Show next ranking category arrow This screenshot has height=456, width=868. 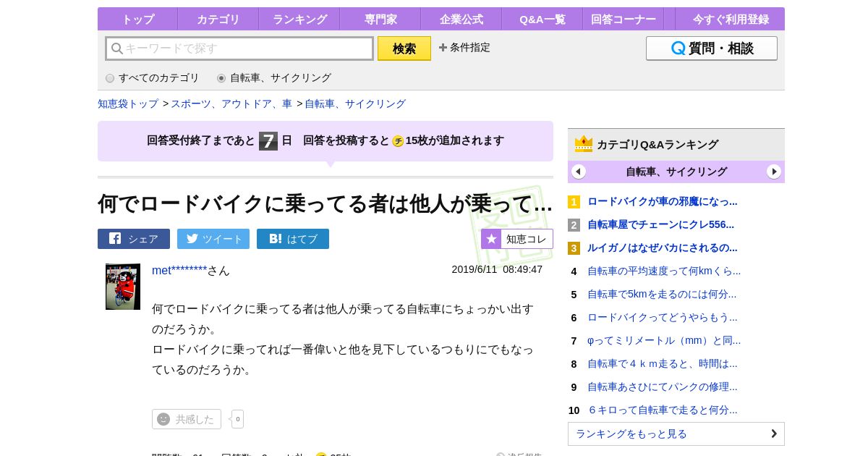tap(774, 172)
